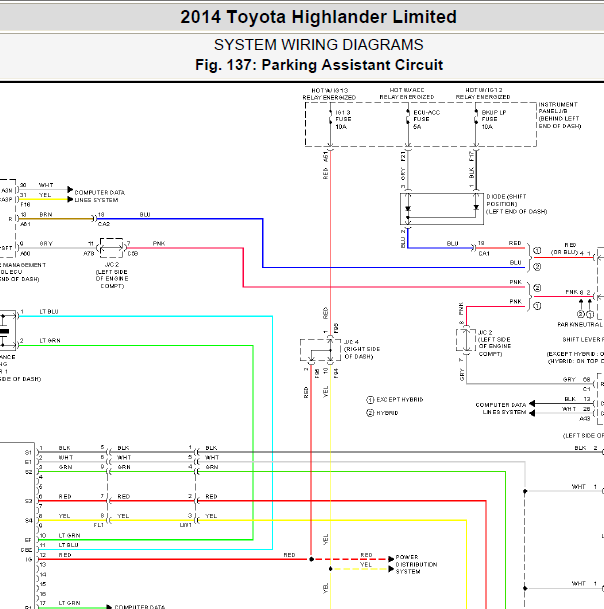604x609 pixels.
Task: Click the BKUP LP FUSE 10A label
Action: pyautogui.click(x=494, y=120)
